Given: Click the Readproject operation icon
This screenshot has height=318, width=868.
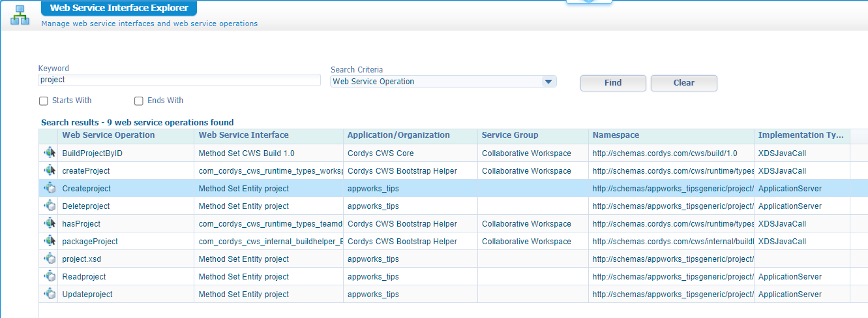Looking at the screenshot, I should [50, 276].
